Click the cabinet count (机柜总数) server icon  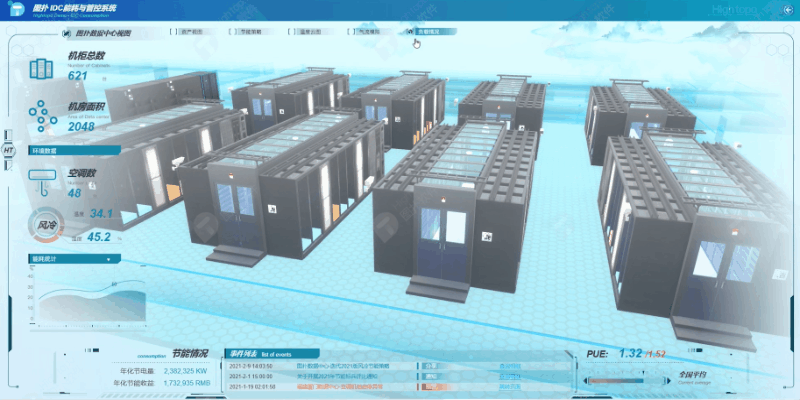click(x=41, y=69)
